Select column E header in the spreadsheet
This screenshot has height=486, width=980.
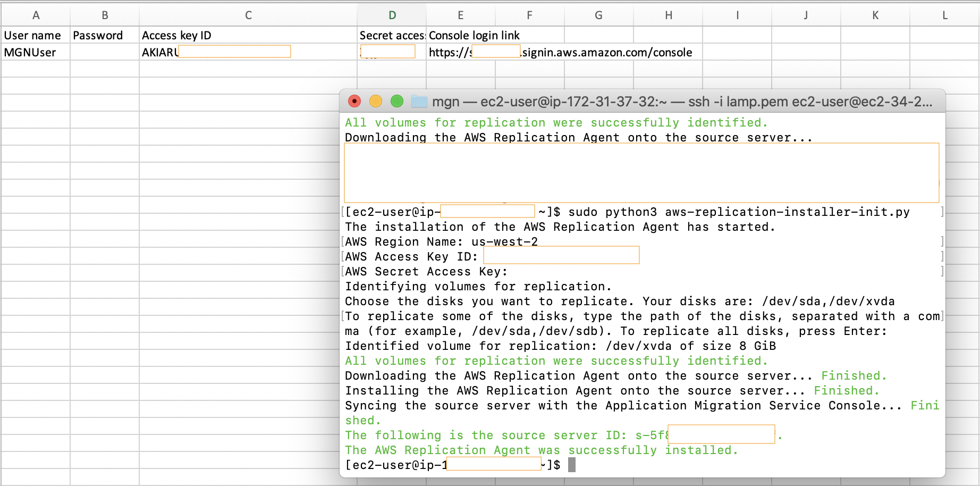[461, 15]
